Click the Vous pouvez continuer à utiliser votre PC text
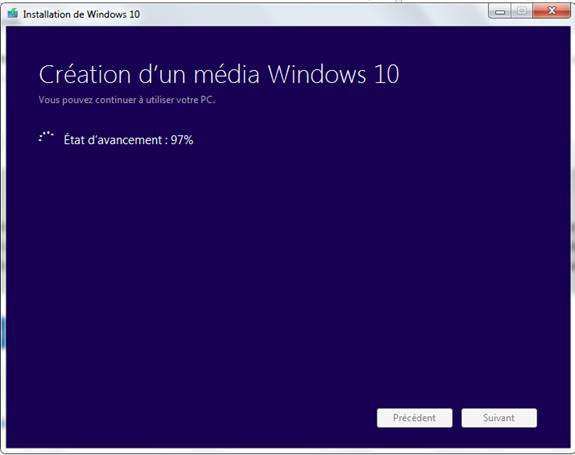This screenshot has width=575, height=455. click(127, 100)
